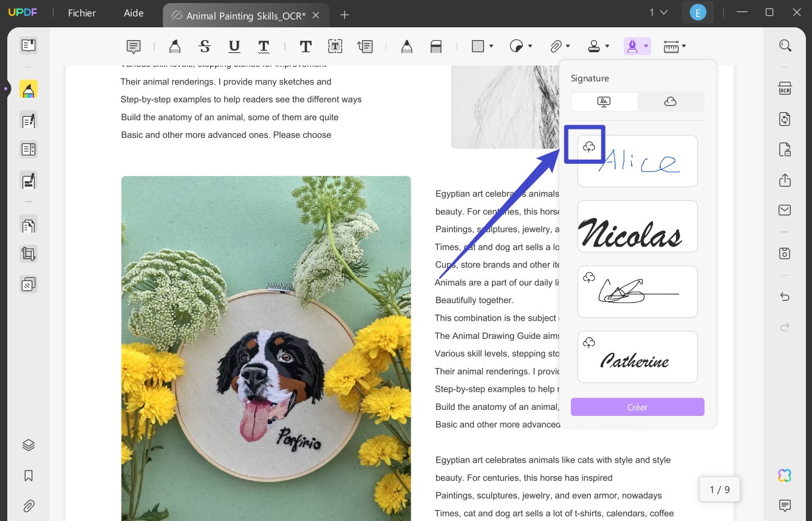Toggle the attachment panel in left sidebar
Image resolution: width=812 pixels, height=521 pixels.
pos(28,506)
